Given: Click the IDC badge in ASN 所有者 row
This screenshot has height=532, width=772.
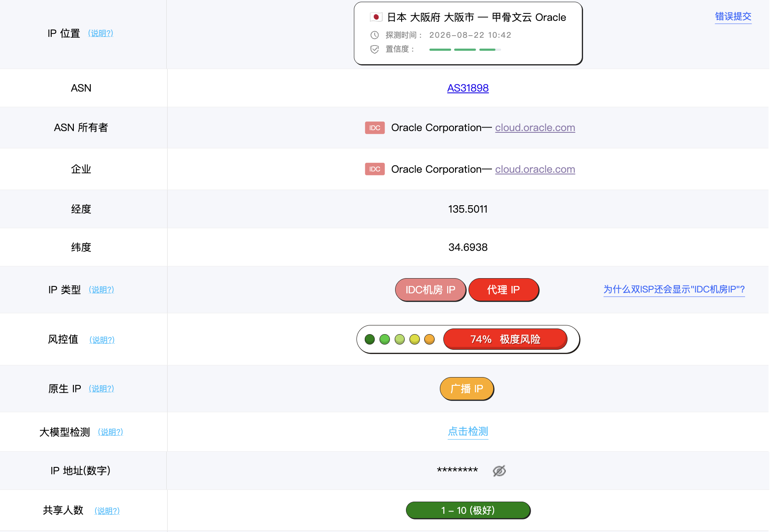Looking at the screenshot, I should click(375, 128).
